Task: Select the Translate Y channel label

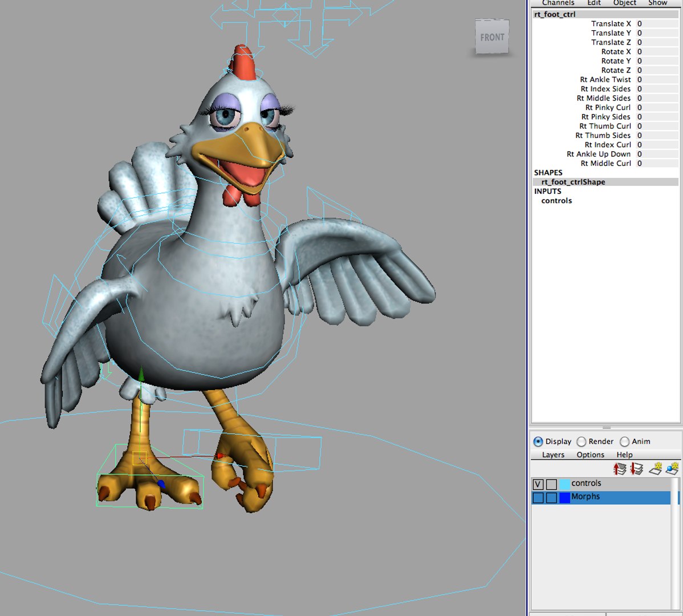Action: pyautogui.click(x=611, y=33)
